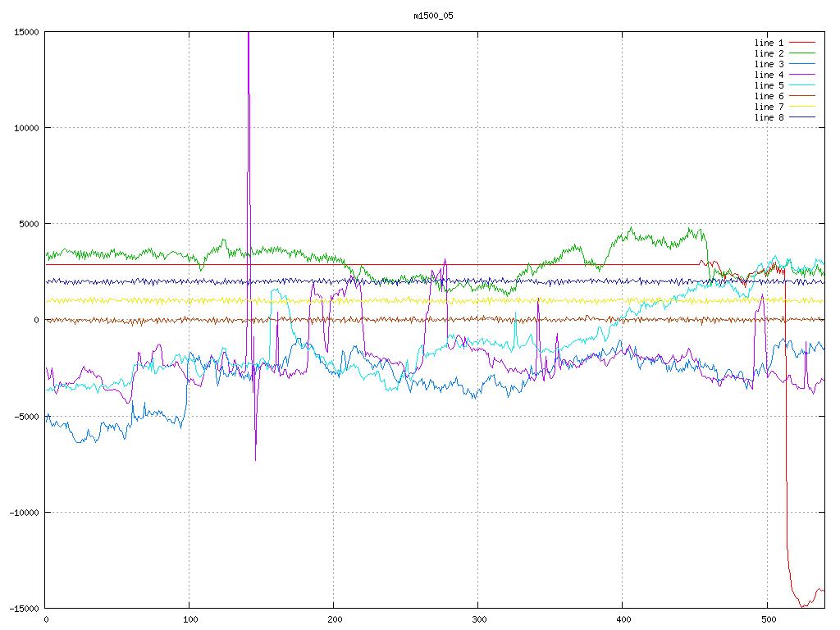Image resolution: width=840 pixels, height=630 pixels.
Task: Click the chart title m1500_05
Action: [x=433, y=16]
